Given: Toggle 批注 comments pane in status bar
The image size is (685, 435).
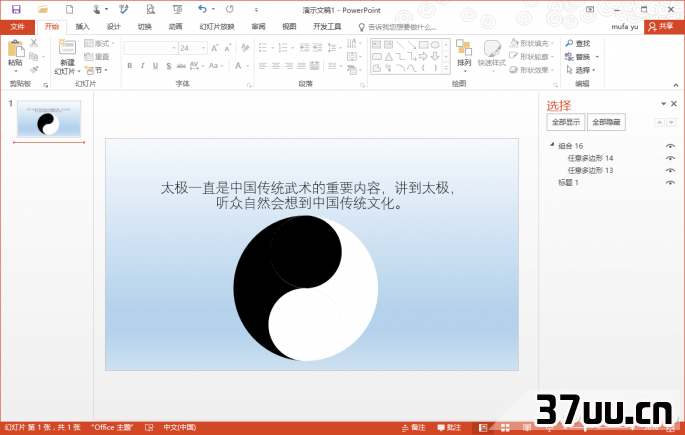Looking at the screenshot, I should coord(449,428).
